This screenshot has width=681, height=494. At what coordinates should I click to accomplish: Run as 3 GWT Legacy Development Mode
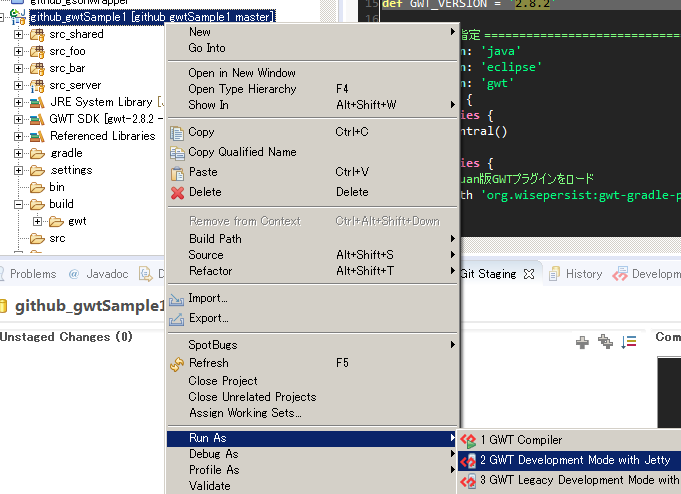[569, 481]
